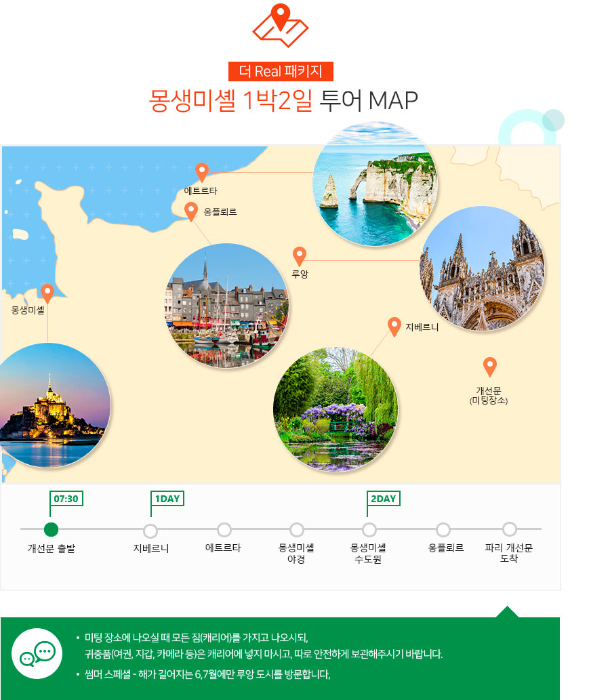
Task: Open the Giverny garden photo
Action: (335, 409)
